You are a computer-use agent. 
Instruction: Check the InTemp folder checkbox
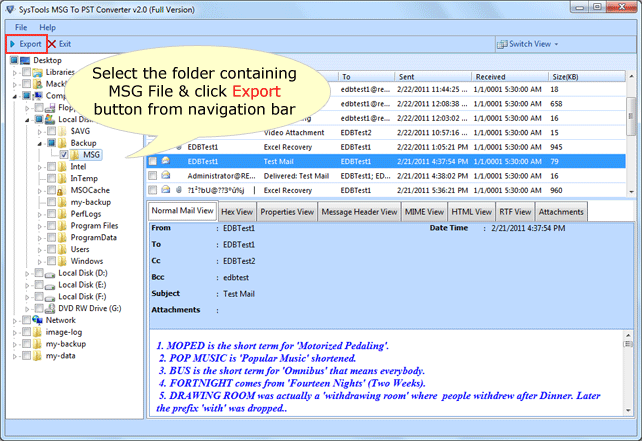(x=52, y=179)
